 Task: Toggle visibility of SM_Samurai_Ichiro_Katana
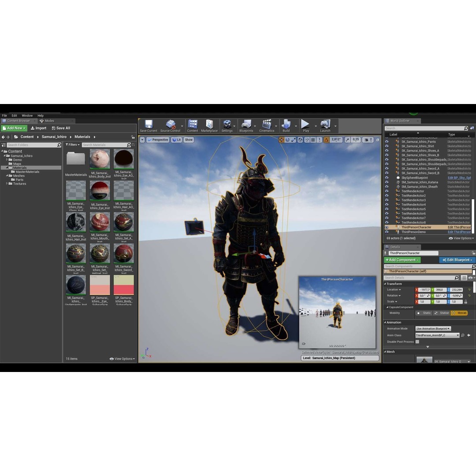[x=387, y=182]
